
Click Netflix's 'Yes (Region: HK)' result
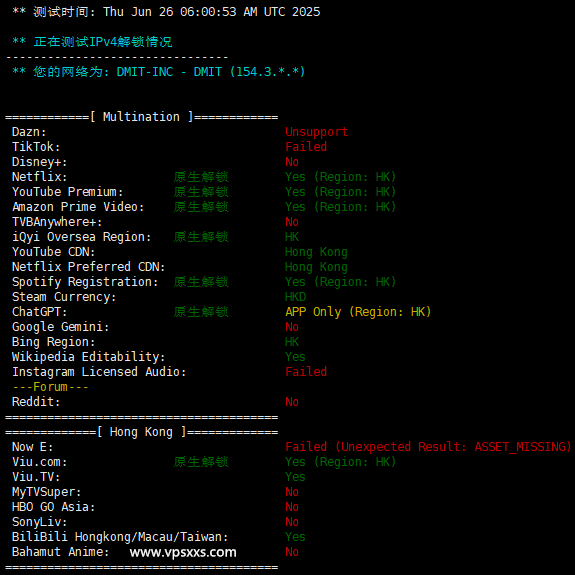(341, 177)
